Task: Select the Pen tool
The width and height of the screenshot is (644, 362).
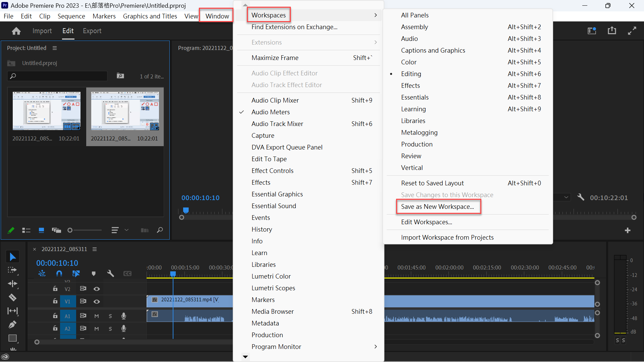Action: (x=12, y=324)
